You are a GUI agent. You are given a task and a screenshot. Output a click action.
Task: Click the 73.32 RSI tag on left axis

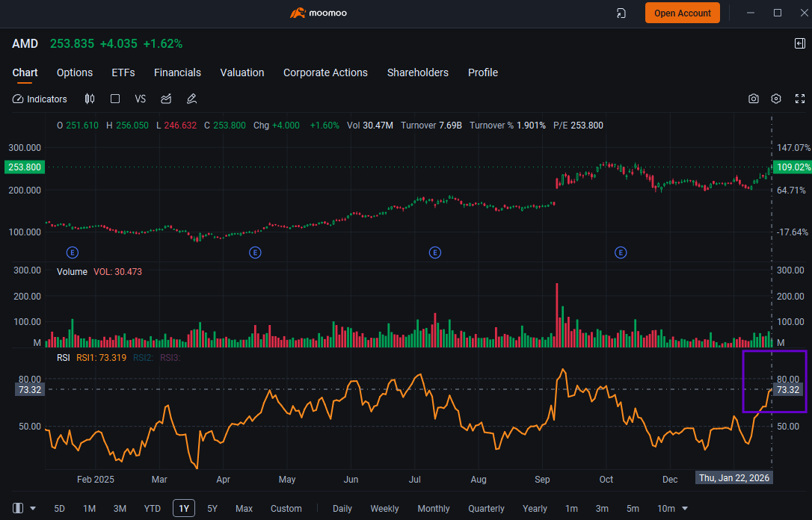point(29,389)
